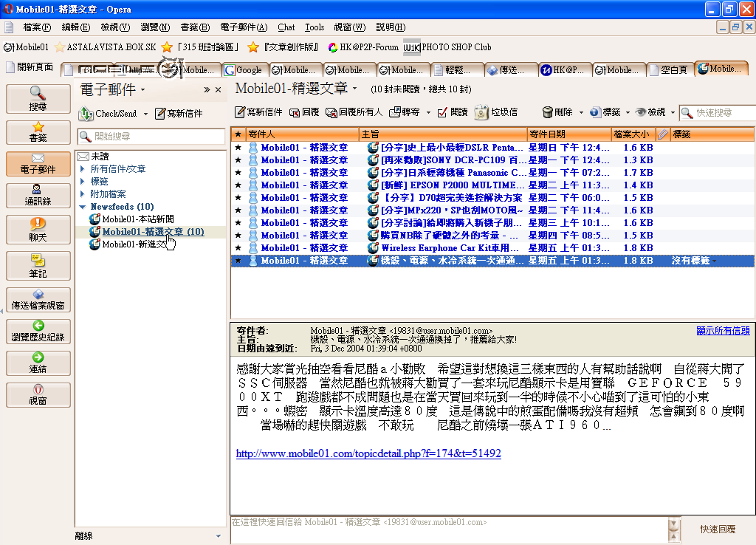The image size is (756, 545).
Task: Open the 書簽 bookmarks panel
Action: pyautogui.click(x=38, y=132)
